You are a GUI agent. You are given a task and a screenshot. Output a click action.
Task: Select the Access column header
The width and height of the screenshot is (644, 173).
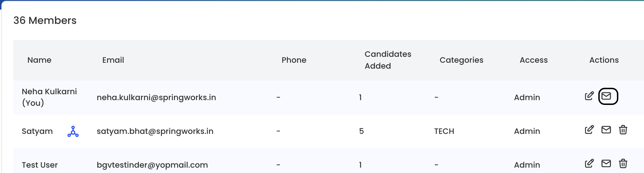534,60
